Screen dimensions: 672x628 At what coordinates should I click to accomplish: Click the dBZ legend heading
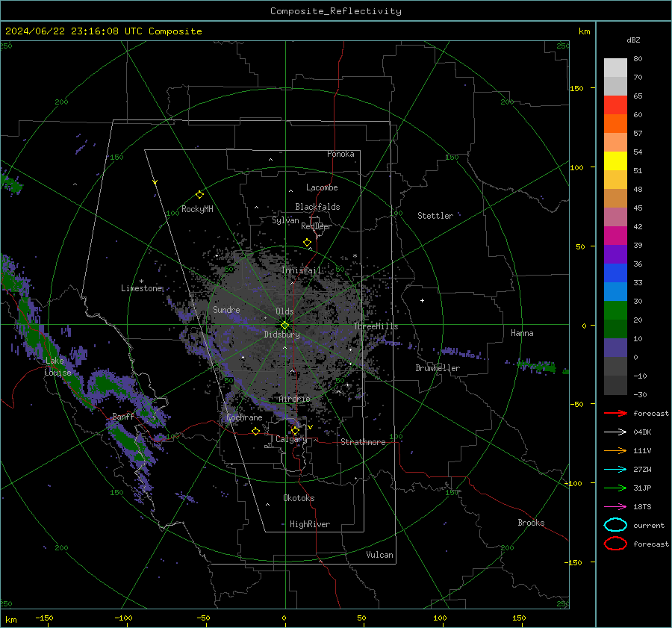tap(633, 40)
